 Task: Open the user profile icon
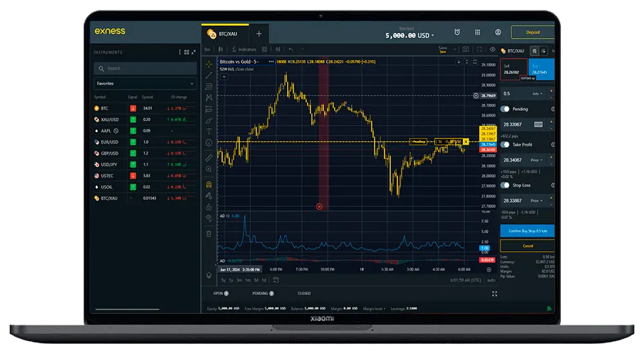click(x=498, y=32)
